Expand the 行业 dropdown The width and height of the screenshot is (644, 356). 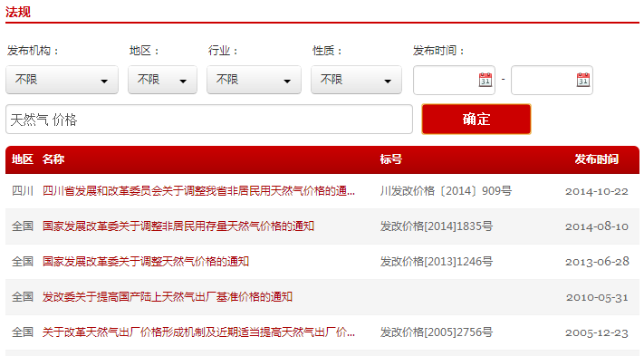tap(254, 80)
